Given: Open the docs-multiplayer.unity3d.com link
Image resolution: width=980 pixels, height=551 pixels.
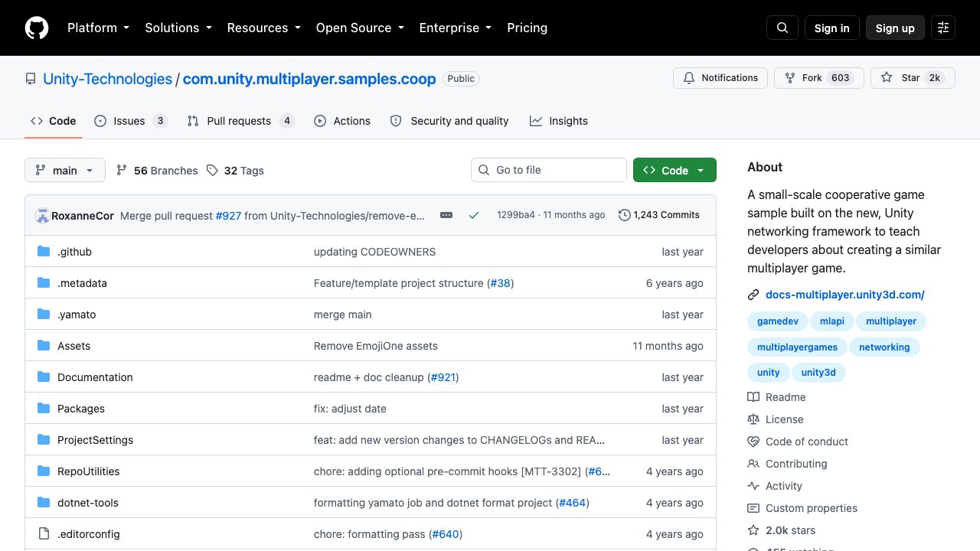Looking at the screenshot, I should 845,295.
